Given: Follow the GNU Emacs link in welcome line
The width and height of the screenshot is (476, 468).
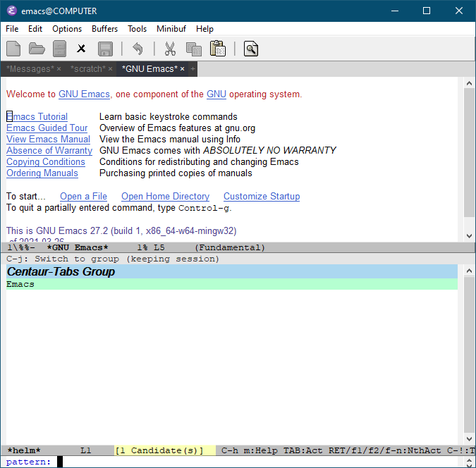Looking at the screenshot, I should (84, 94).
